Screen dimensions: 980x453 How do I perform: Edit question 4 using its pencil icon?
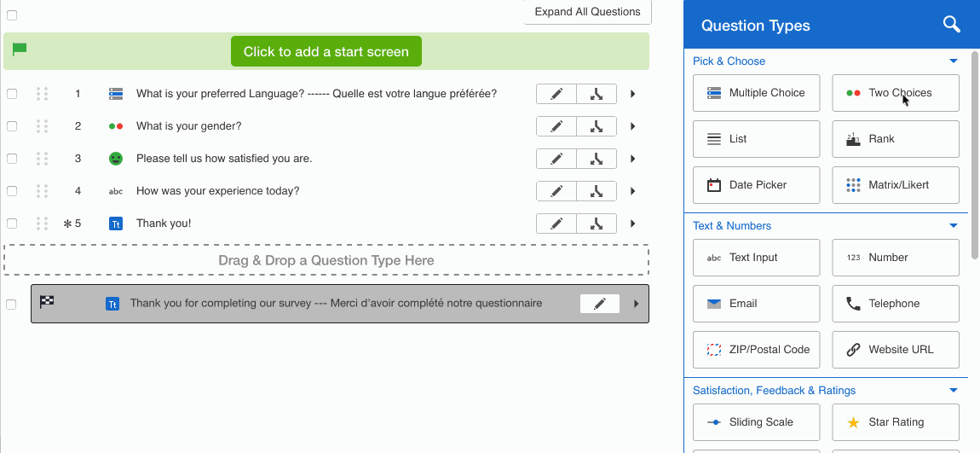[x=556, y=191]
